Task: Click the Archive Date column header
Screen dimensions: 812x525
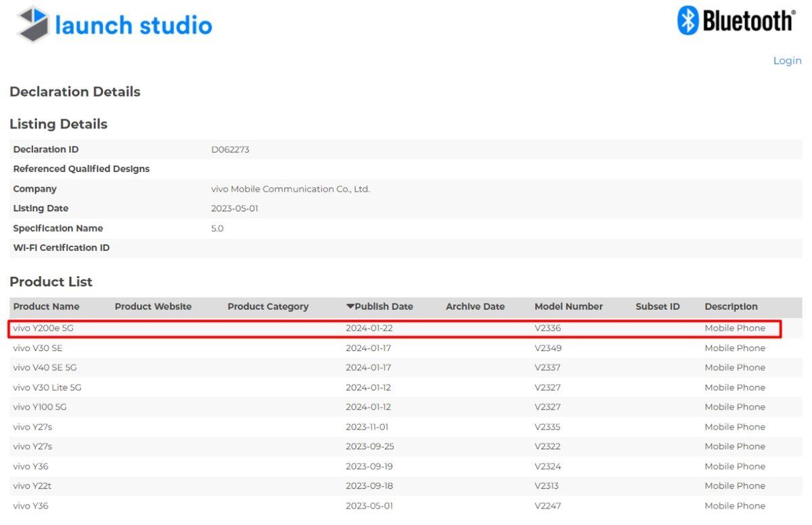Action: [475, 306]
